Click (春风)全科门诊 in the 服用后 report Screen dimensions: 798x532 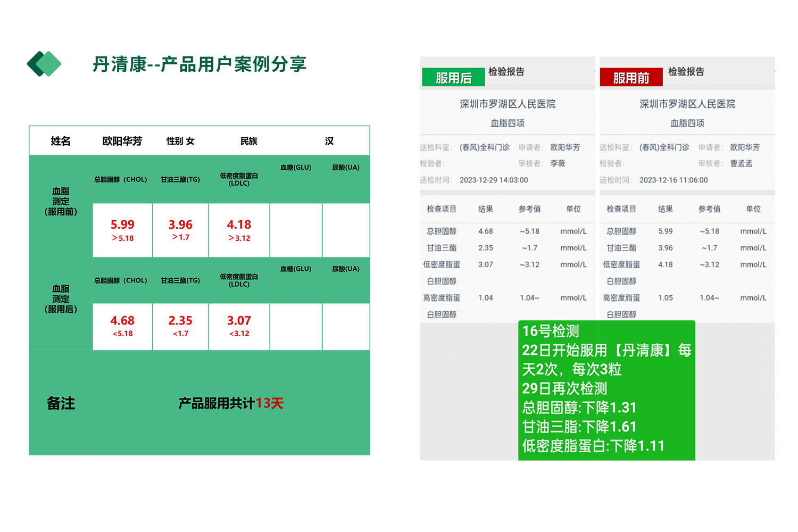(x=484, y=147)
